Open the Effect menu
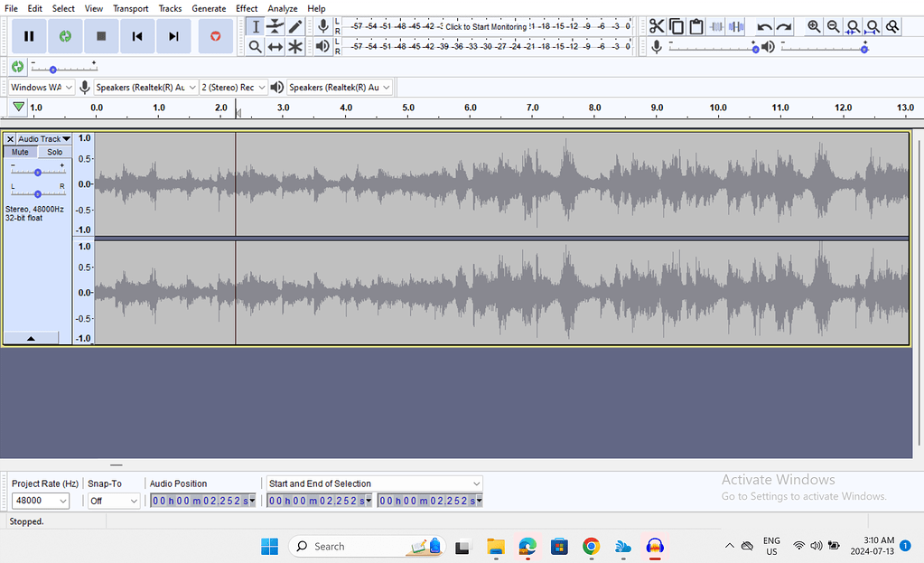 pos(247,8)
